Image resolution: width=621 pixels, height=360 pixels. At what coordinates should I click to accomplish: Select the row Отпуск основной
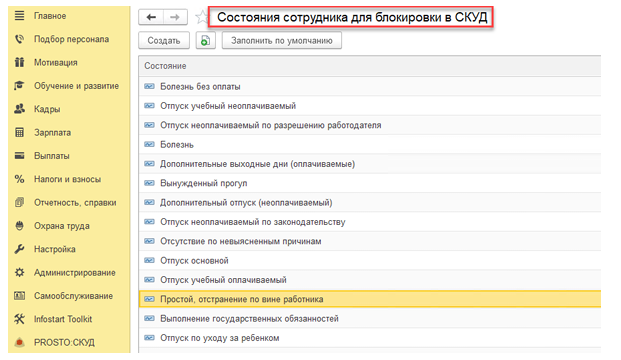(x=370, y=261)
